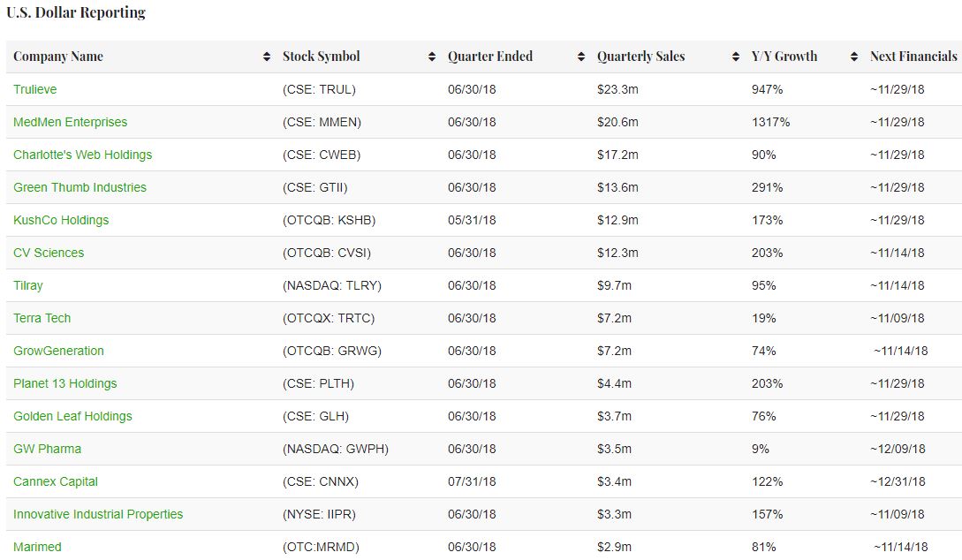Viewport: 962px width, 560px height.
Task: Open the Trulieve company link
Action: point(35,89)
